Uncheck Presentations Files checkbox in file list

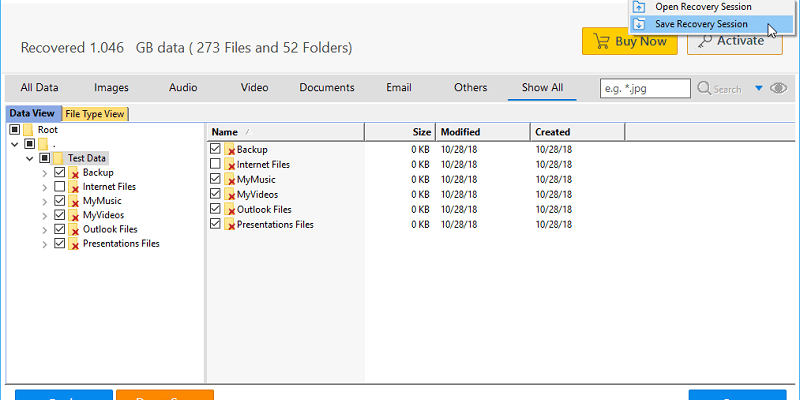(215, 224)
